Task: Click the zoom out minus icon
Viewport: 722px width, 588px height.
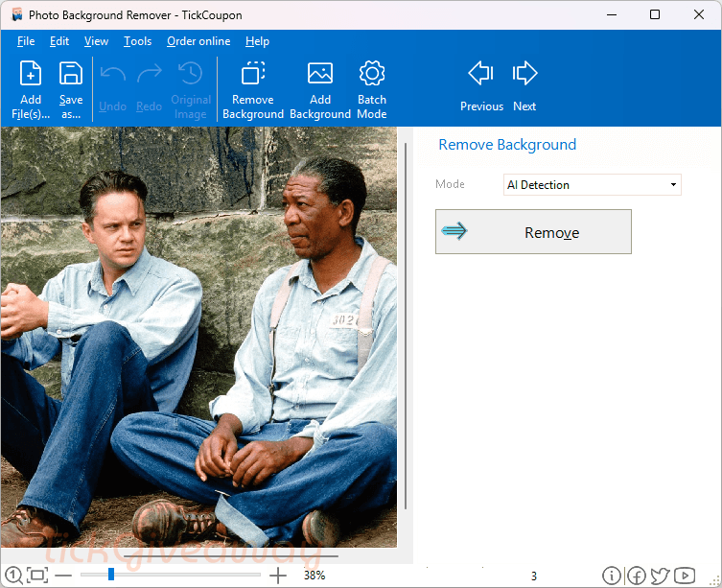Action: click(63, 576)
